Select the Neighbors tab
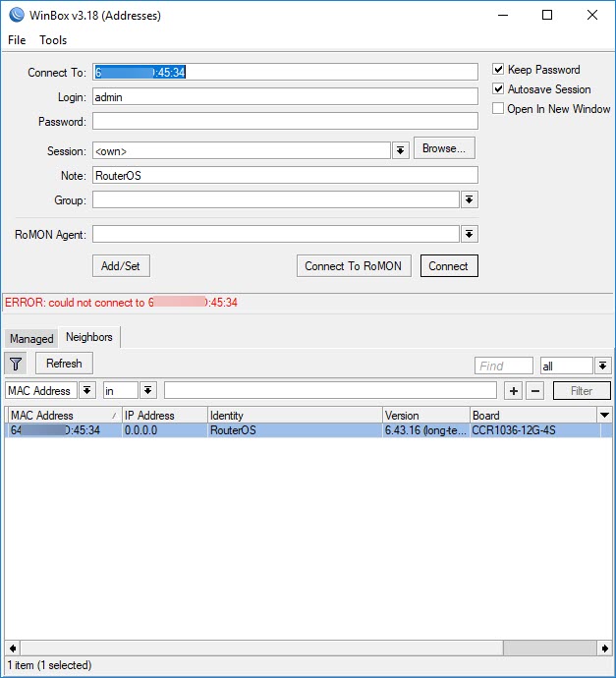This screenshot has height=678, width=616. (89, 337)
